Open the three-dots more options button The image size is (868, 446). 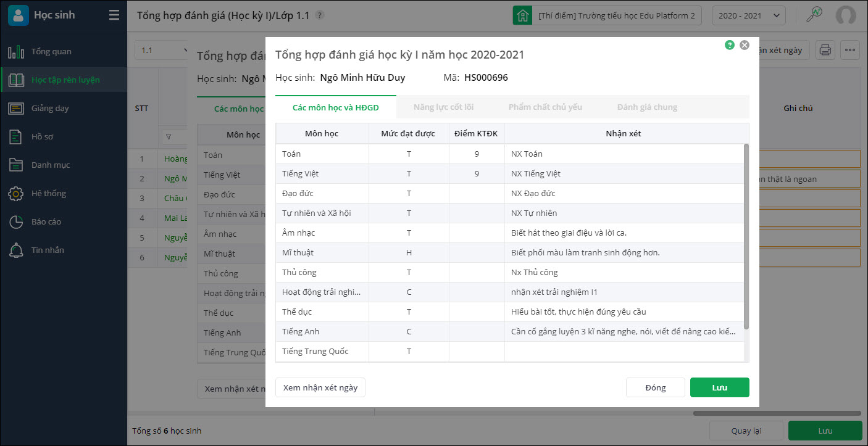(850, 50)
